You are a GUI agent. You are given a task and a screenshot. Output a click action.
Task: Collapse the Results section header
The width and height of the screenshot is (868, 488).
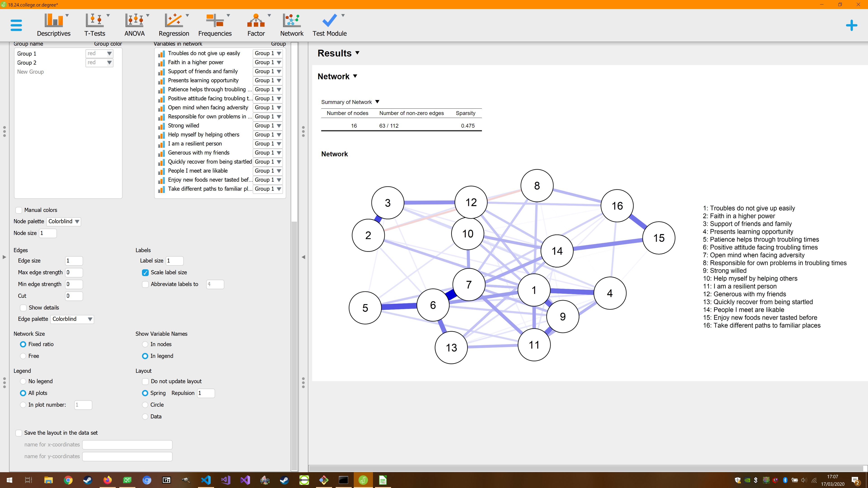(x=357, y=53)
